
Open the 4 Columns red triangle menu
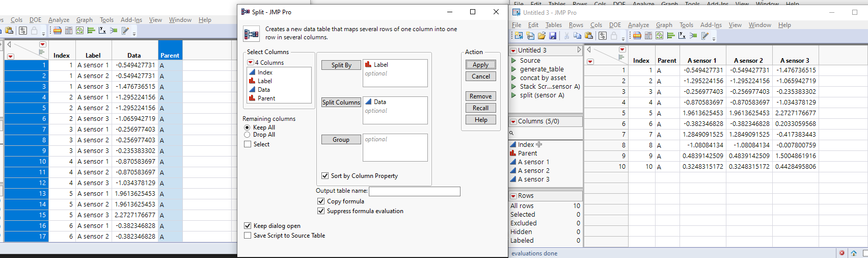(250, 63)
